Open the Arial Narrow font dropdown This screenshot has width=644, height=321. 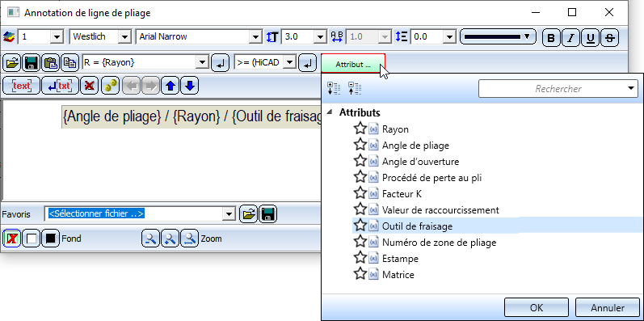(256, 37)
